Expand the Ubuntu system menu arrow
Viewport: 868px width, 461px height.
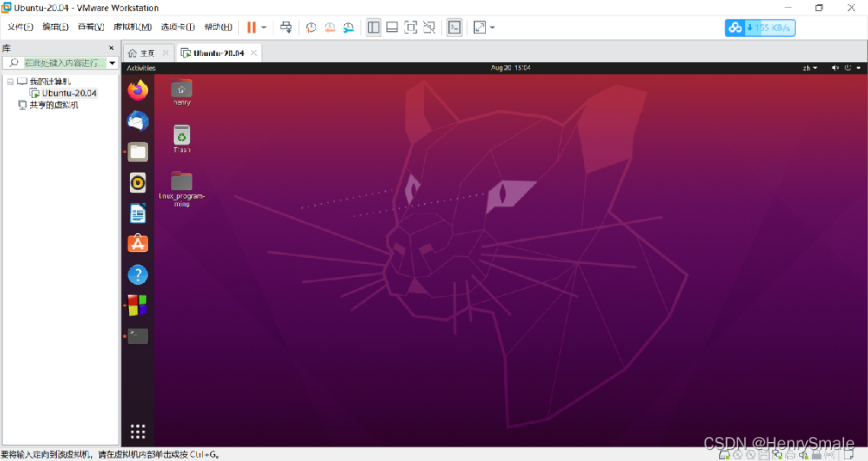point(859,68)
